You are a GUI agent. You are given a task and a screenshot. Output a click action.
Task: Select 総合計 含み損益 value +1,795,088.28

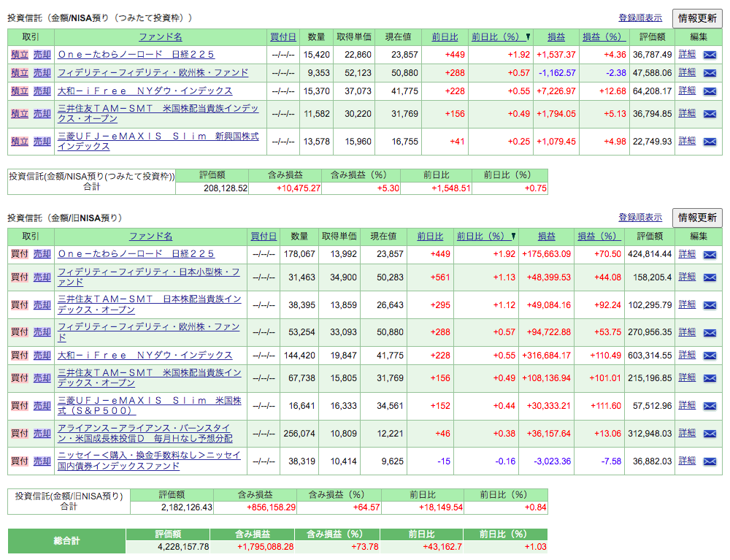click(266, 547)
